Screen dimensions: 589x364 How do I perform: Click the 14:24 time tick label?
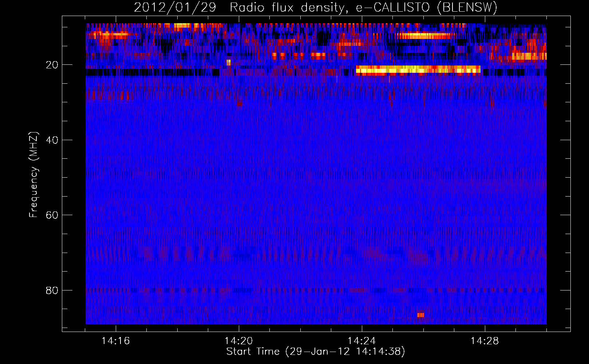click(361, 341)
